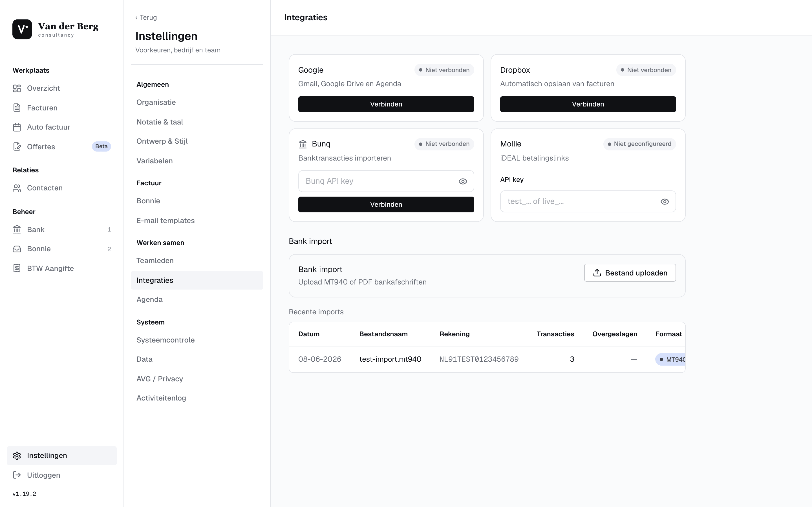The width and height of the screenshot is (812, 507).
Task: Open Facturen document icon in sidebar
Action: coord(17,108)
